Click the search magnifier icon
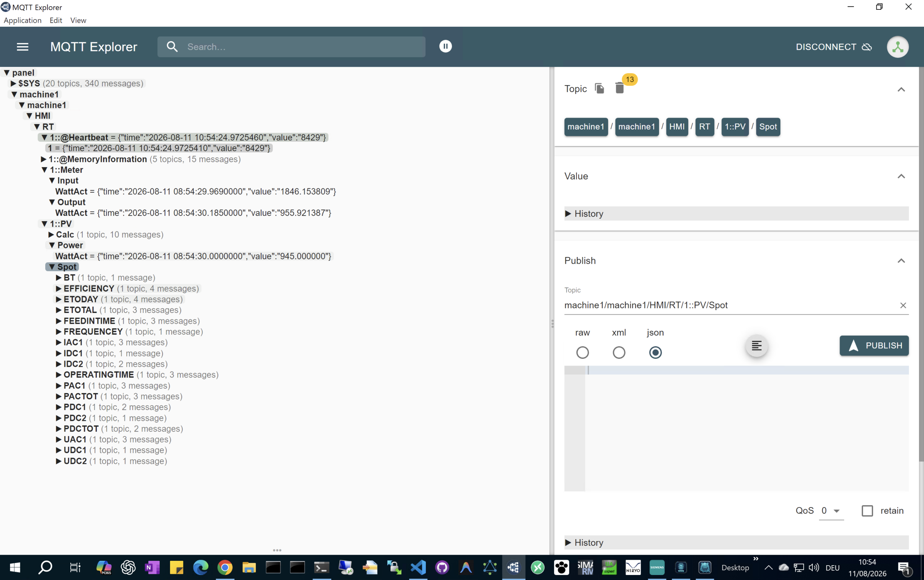924x580 pixels. (x=172, y=47)
